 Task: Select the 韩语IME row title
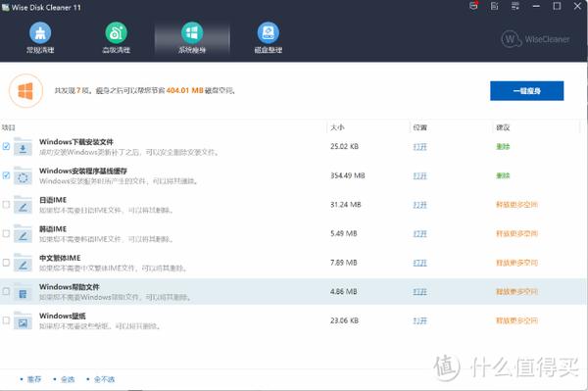coord(53,228)
